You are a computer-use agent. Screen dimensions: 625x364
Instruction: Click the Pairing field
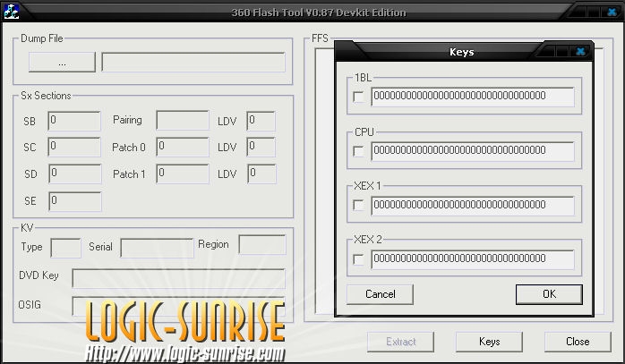183,120
